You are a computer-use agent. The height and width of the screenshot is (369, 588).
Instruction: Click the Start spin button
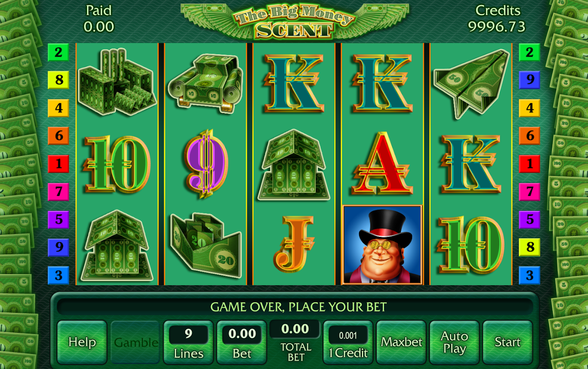pyautogui.click(x=508, y=342)
